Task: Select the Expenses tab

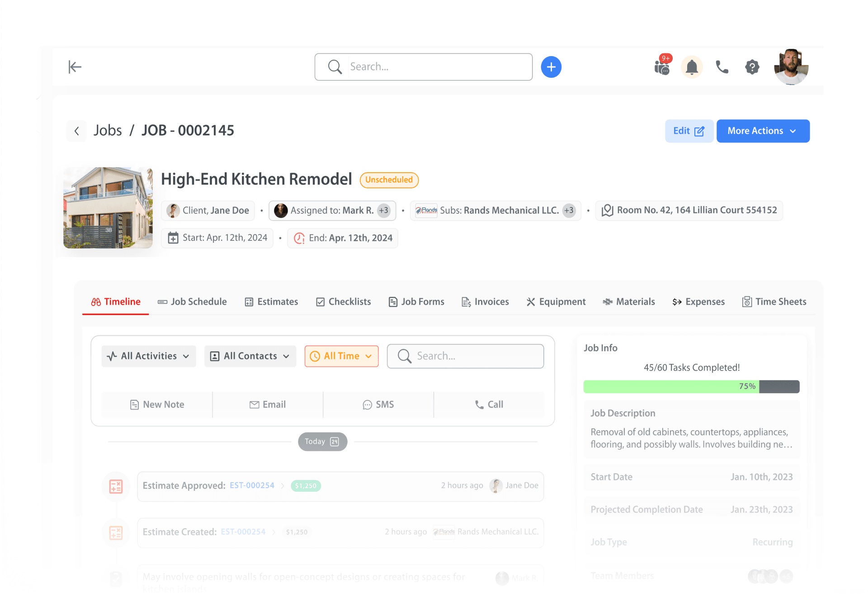Action: coord(698,302)
